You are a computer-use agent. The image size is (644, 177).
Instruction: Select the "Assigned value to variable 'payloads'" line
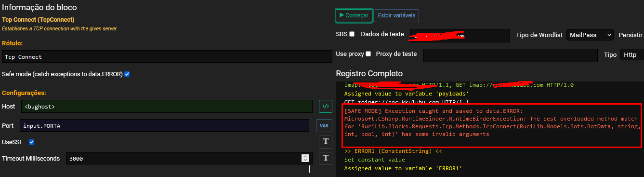(x=407, y=94)
